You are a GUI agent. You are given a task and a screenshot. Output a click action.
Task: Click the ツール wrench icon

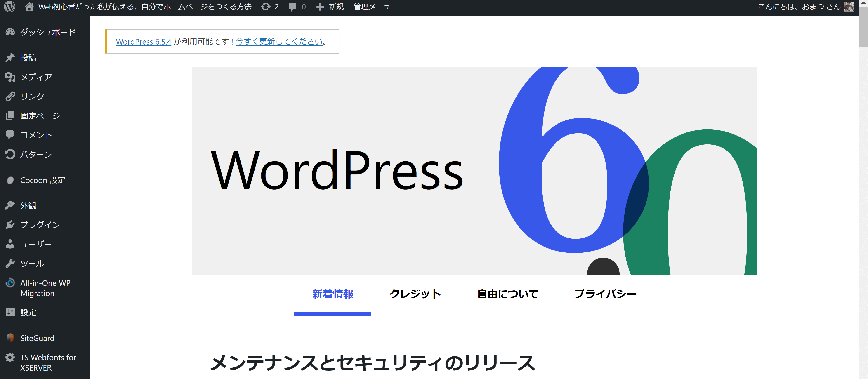[x=10, y=264]
